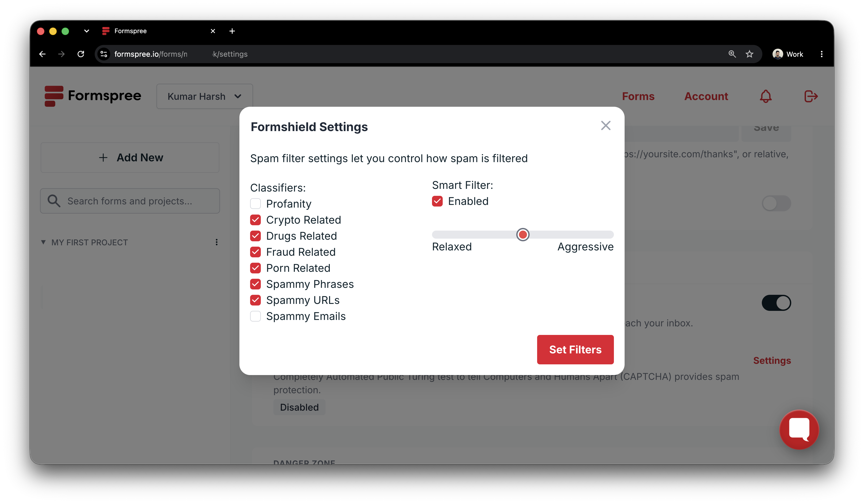The width and height of the screenshot is (864, 504).
Task: Close the Formspree tab
Action: pos(213,31)
